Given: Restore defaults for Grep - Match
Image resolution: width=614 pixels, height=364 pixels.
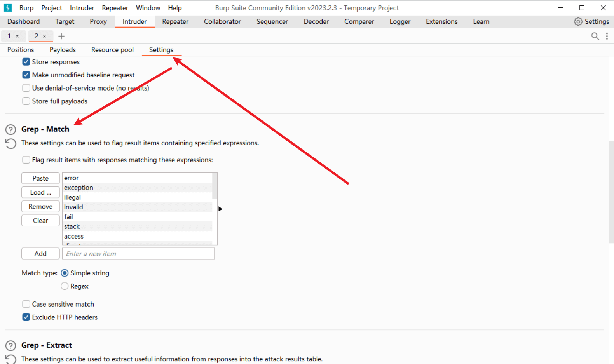Looking at the screenshot, I should (x=10, y=144).
